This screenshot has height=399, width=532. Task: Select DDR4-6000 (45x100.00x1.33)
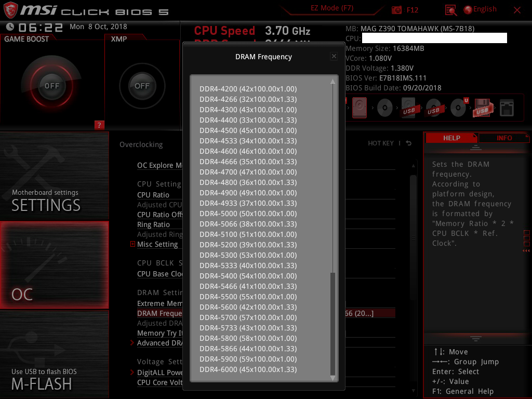[248, 370]
